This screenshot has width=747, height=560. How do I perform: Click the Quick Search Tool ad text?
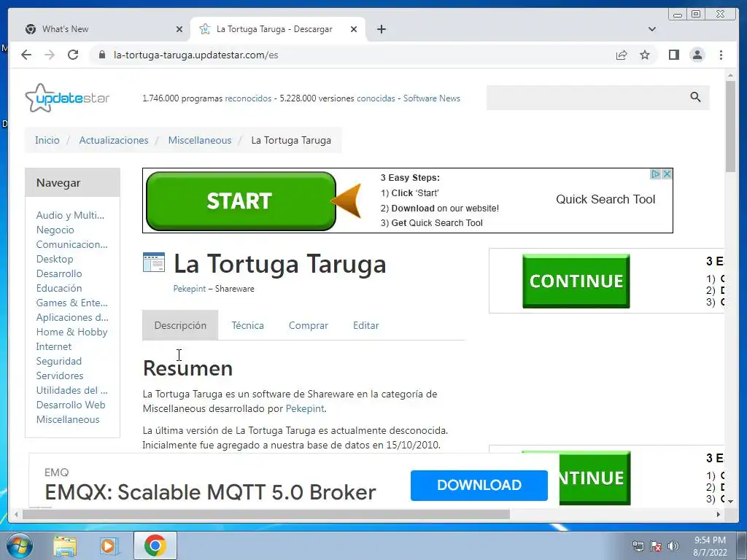coord(605,199)
